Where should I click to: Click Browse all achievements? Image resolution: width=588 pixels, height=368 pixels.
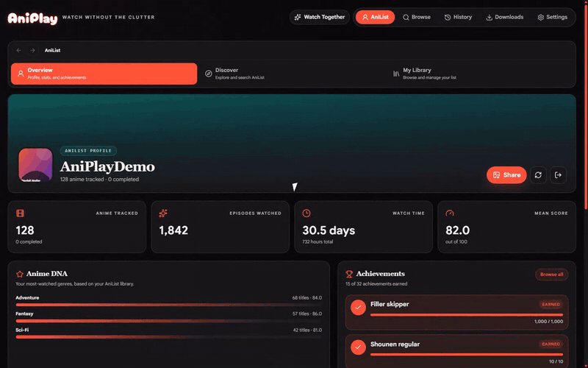pyautogui.click(x=552, y=275)
